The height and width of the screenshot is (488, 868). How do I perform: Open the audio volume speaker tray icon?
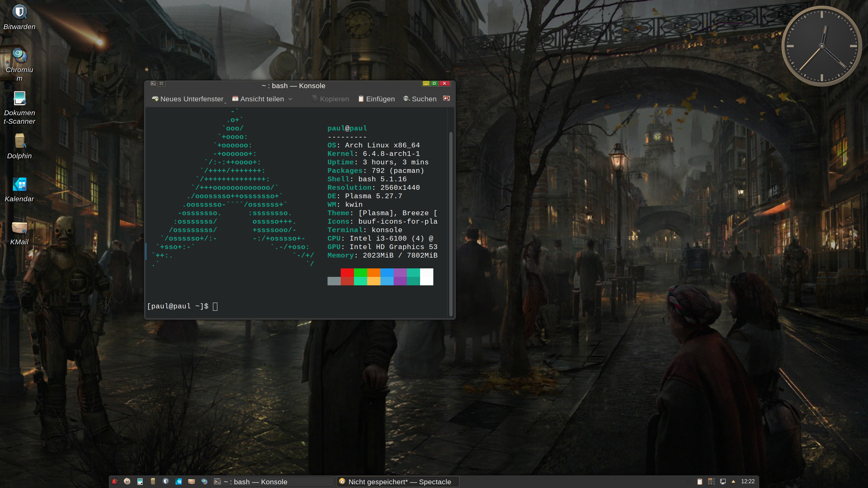pyautogui.click(x=711, y=482)
